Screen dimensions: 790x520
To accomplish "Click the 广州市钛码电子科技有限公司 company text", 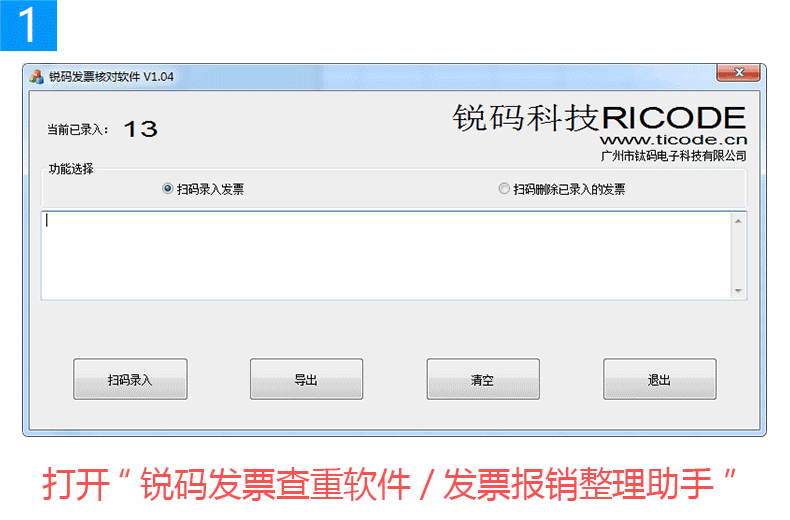I will [674, 156].
